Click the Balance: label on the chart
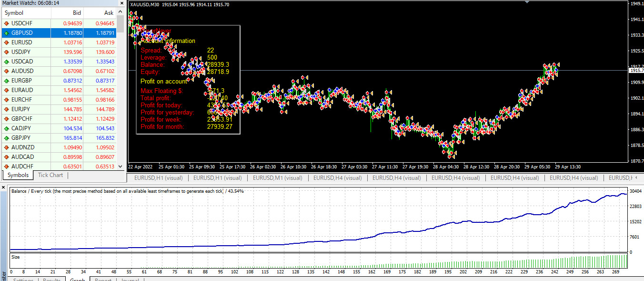This screenshot has height=281, width=644. click(152, 64)
